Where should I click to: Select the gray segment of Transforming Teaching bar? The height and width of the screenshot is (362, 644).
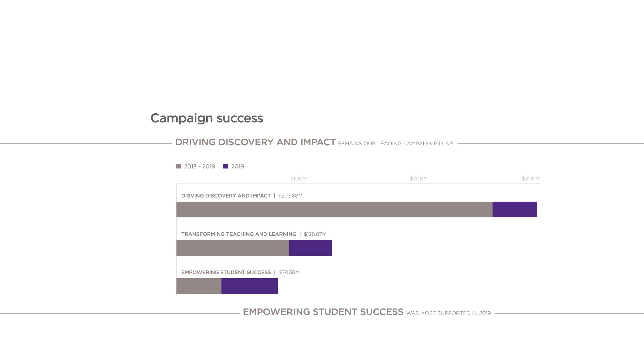(233, 248)
